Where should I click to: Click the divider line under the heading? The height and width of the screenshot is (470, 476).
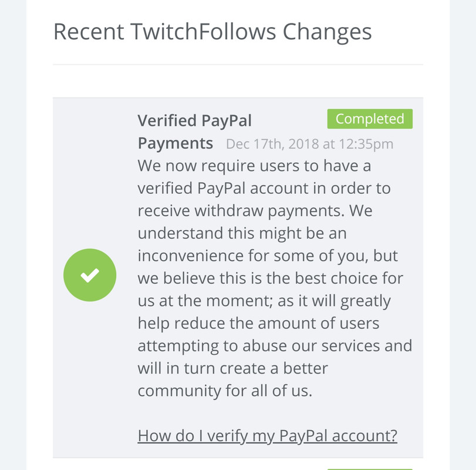238,65
